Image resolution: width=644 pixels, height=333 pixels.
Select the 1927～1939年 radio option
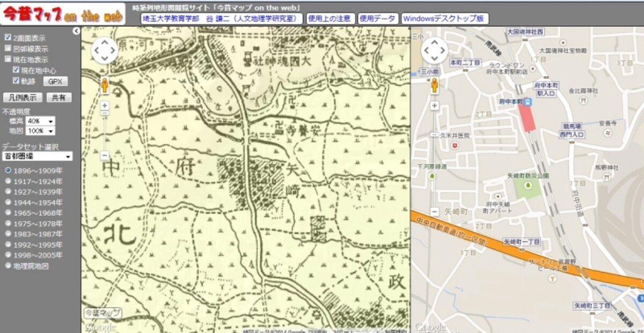(8, 191)
